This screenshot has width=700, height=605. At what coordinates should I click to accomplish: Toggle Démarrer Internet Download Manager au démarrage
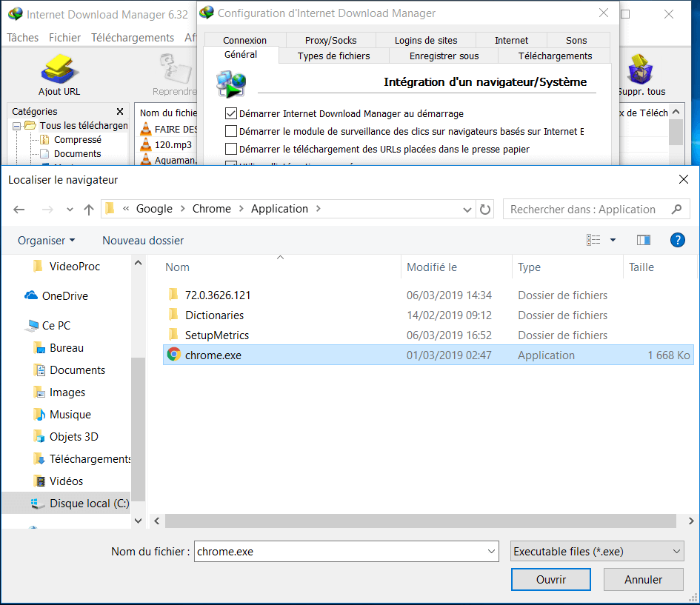click(x=231, y=113)
